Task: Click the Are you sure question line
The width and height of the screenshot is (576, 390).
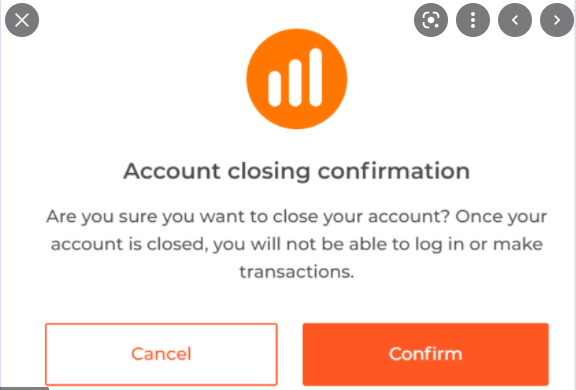Action: (297, 217)
